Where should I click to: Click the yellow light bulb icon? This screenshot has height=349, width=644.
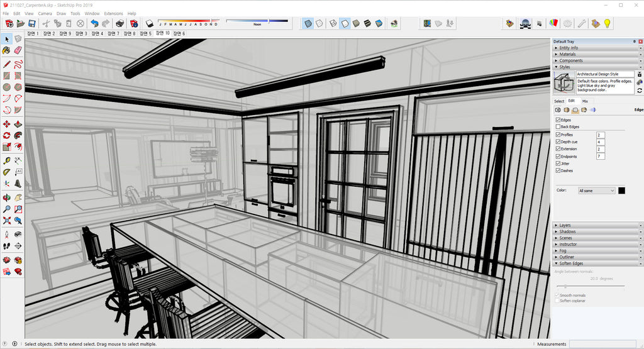pyautogui.click(x=607, y=23)
